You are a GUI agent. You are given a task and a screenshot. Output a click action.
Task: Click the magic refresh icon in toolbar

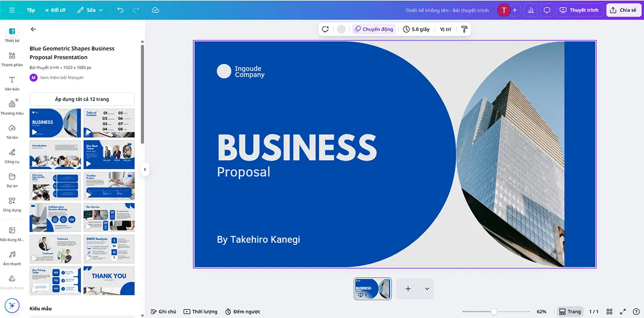coord(325,29)
